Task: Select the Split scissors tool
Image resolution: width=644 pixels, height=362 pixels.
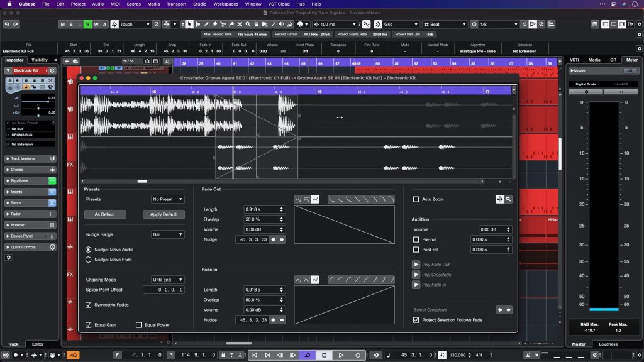Action: [223, 24]
